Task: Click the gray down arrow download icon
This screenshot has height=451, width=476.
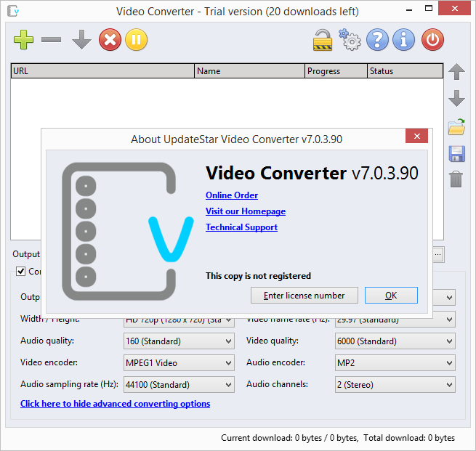Action: coord(81,40)
